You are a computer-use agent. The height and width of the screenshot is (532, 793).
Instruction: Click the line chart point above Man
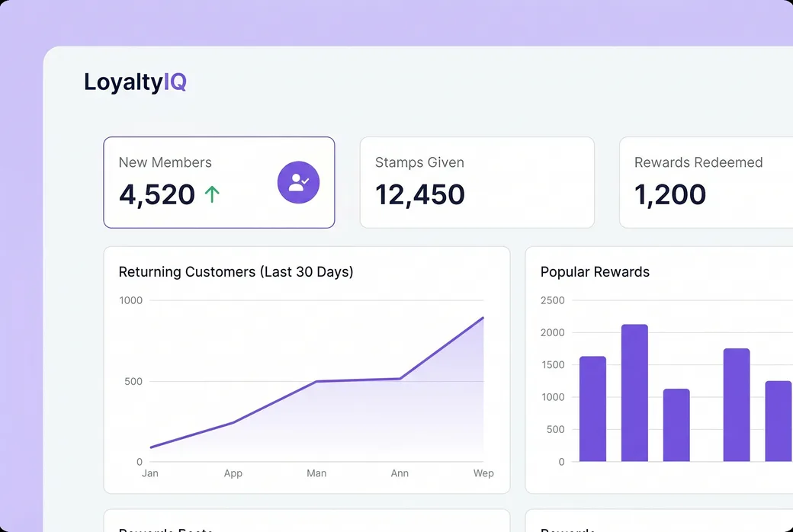point(316,381)
